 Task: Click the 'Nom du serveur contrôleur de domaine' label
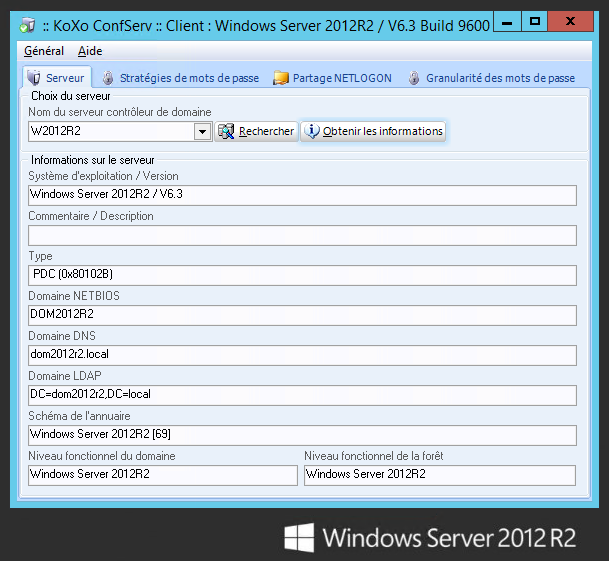tap(120, 112)
